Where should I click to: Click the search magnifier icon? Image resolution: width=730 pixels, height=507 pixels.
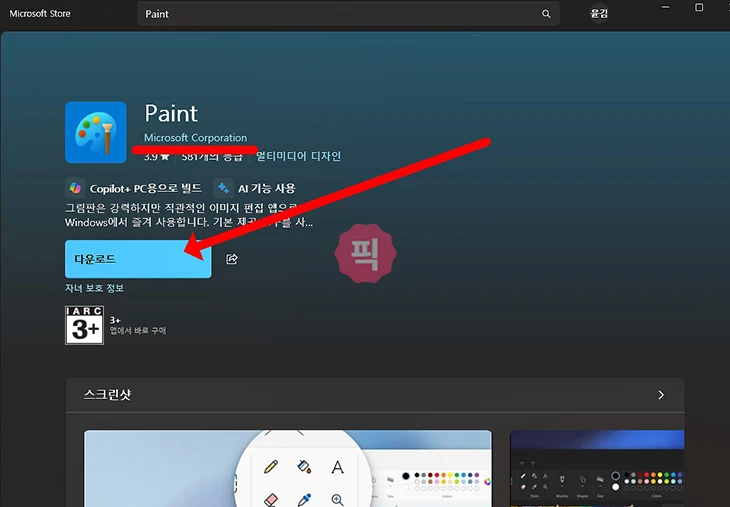pos(546,14)
